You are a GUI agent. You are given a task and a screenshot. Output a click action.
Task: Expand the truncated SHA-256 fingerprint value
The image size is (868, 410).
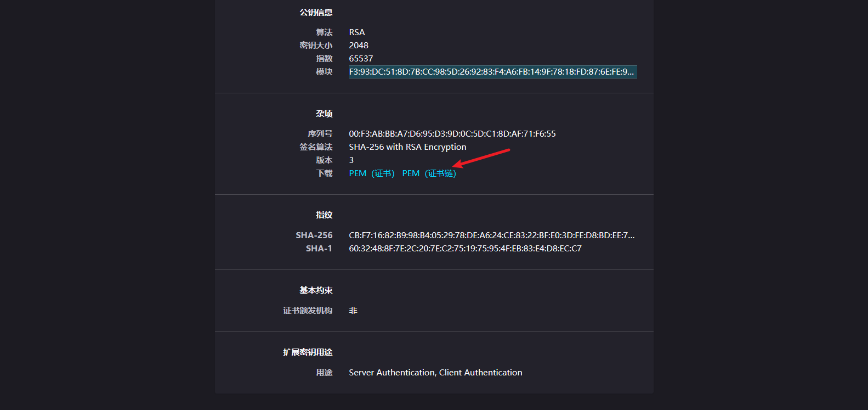(491, 235)
